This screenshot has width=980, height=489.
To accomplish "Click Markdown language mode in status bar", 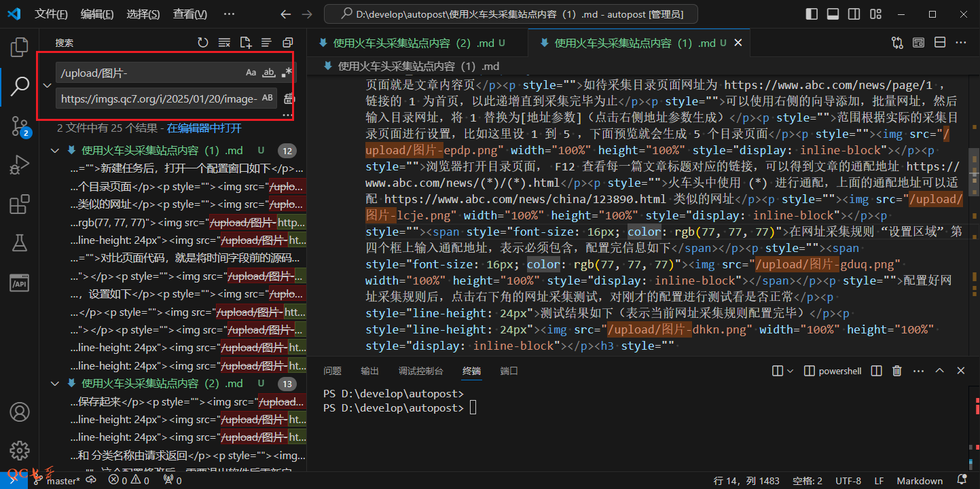I will (x=920, y=481).
